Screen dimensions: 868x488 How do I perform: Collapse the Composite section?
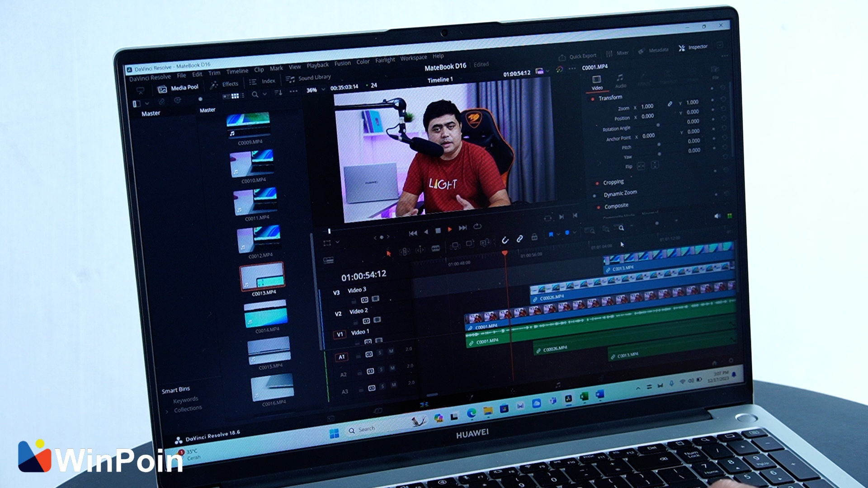tap(616, 206)
